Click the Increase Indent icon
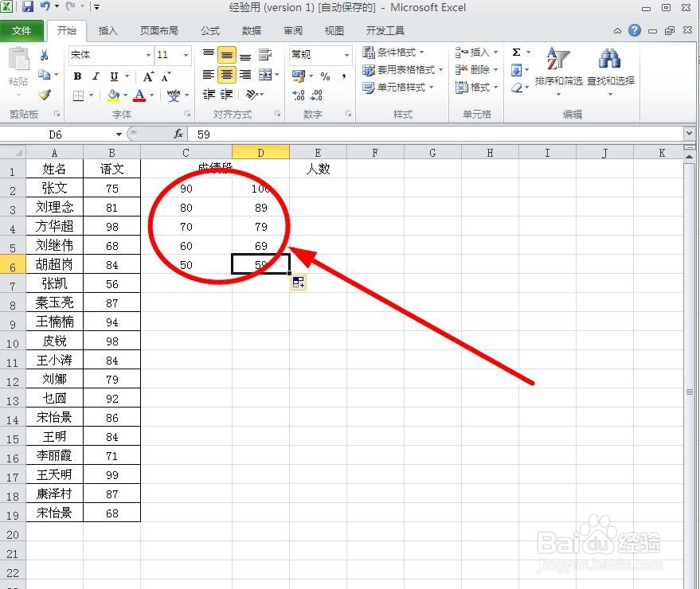 [x=227, y=94]
